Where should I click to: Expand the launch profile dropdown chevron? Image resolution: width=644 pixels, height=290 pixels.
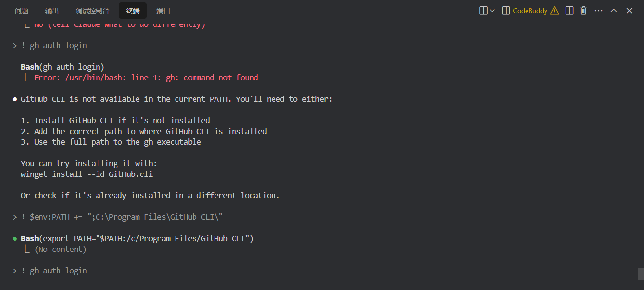492,11
